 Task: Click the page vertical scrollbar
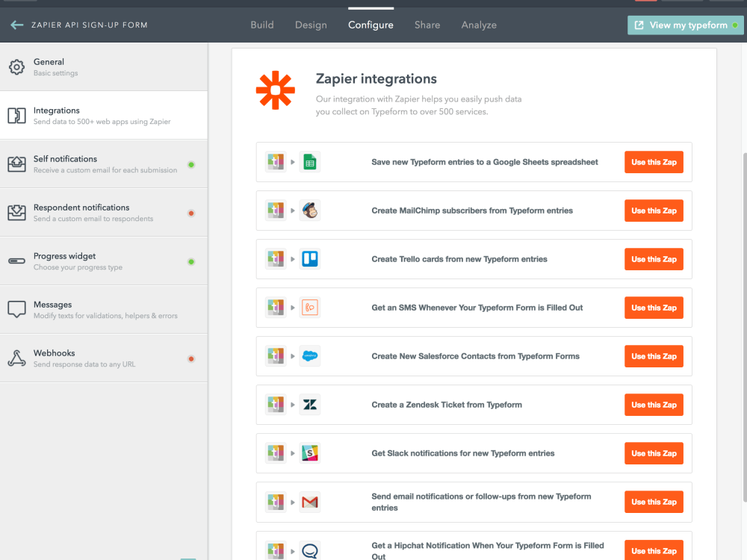click(x=745, y=327)
